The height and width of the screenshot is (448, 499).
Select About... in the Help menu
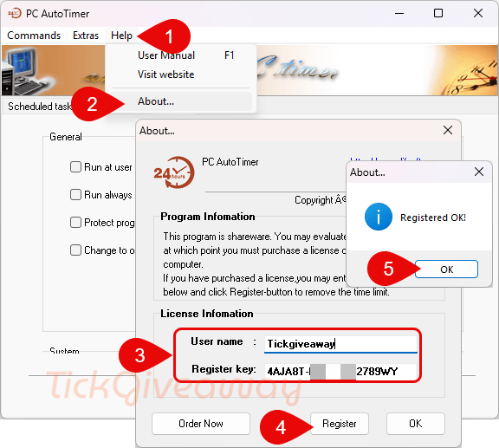pyautogui.click(x=181, y=101)
